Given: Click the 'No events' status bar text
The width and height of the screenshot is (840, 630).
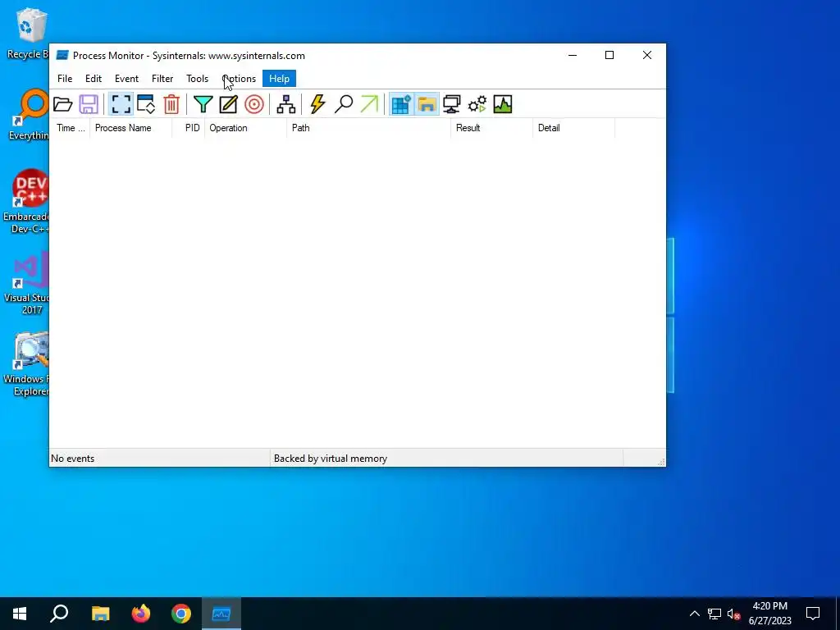Looking at the screenshot, I should [72, 459].
